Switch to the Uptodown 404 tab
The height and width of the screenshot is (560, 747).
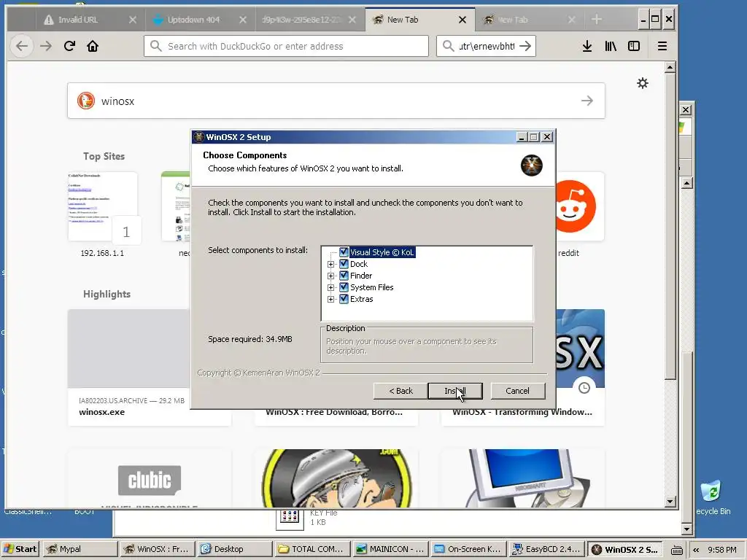pos(199,20)
